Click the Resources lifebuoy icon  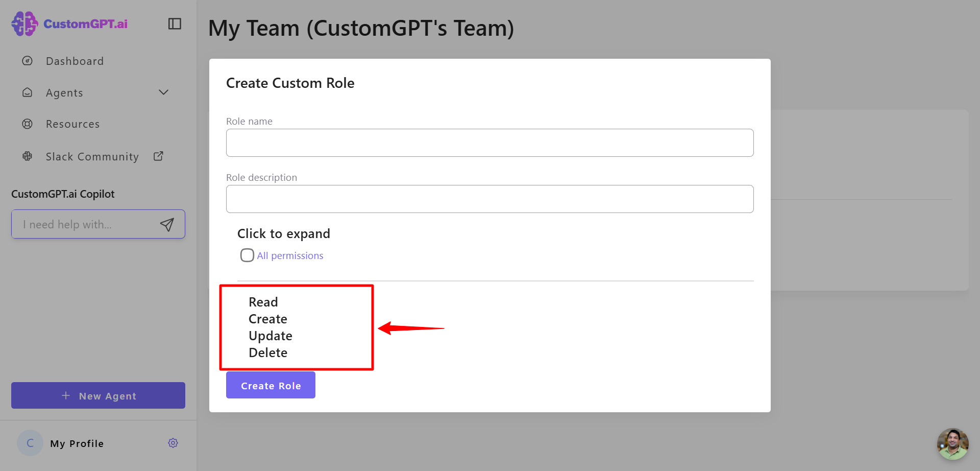tap(28, 124)
